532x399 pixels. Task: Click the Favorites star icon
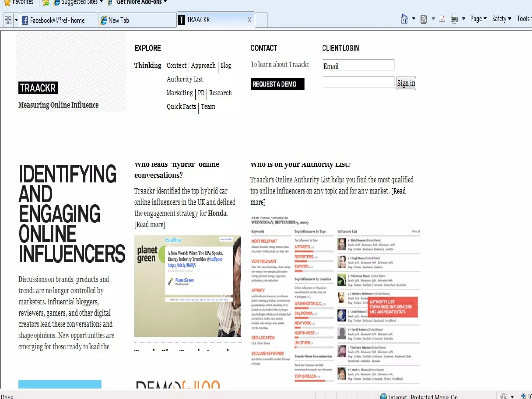(7, 2)
